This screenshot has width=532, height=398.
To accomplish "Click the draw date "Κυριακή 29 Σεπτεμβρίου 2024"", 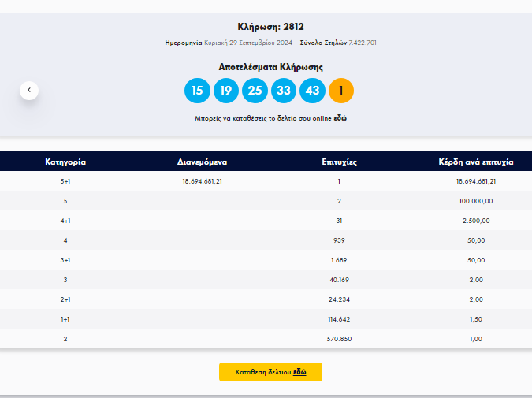I will 248,43.
